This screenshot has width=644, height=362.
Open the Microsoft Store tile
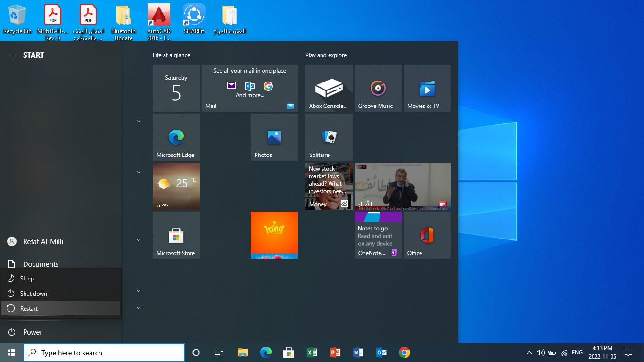pyautogui.click(x=176, y=235)
